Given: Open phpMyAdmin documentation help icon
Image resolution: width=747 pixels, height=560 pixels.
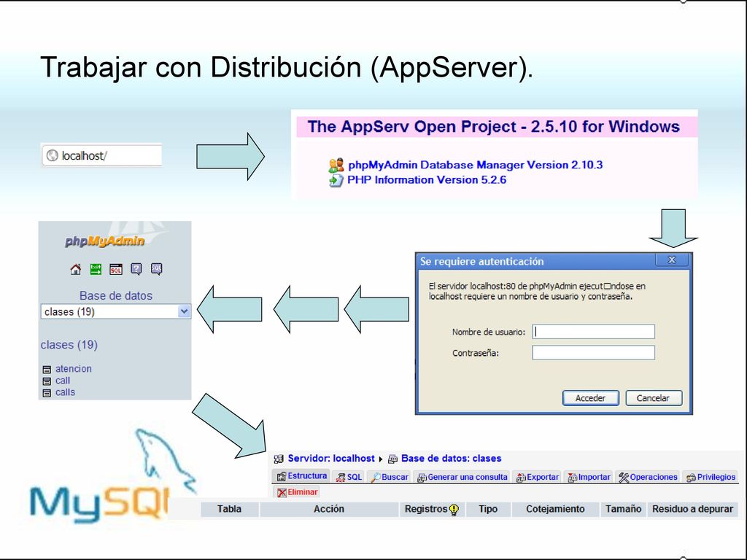Looking at the screenshot, I should (x=136, y=269).
